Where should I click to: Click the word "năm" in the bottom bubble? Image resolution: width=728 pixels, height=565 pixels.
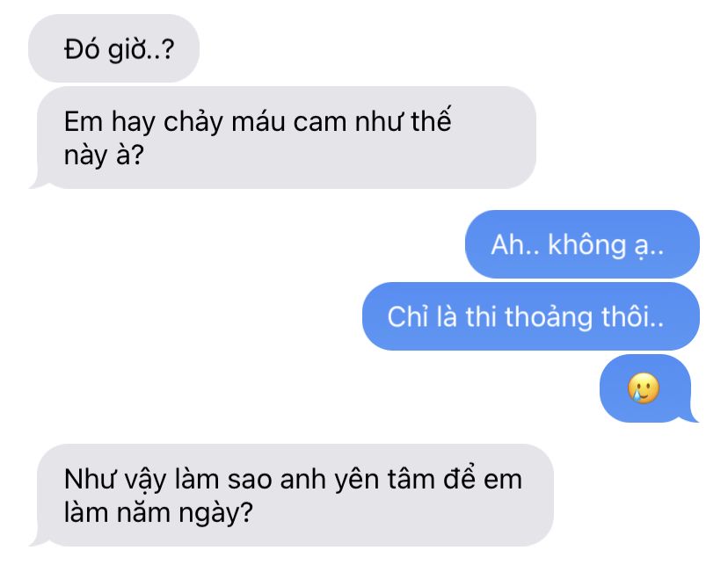pyautogui.click(x=143, y=512)
